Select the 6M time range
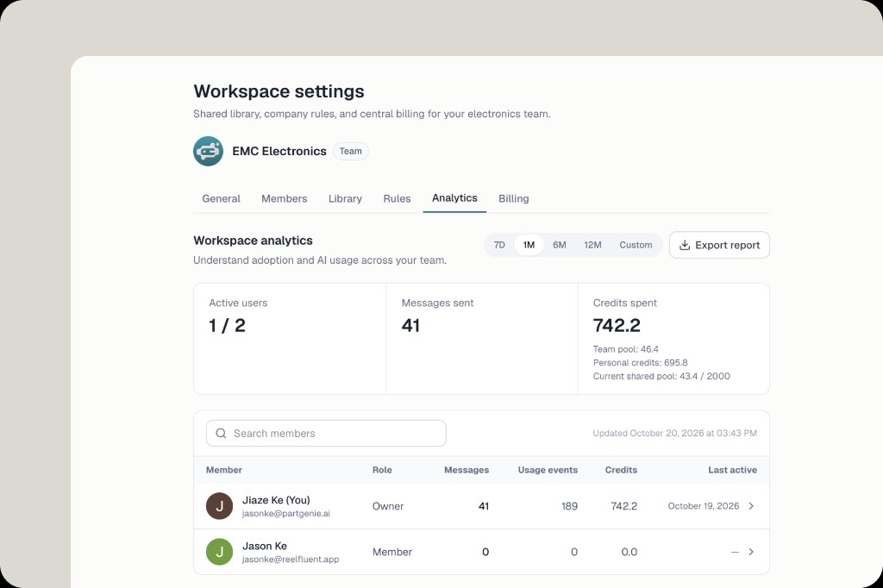The image size is (883, 588). 559,245
